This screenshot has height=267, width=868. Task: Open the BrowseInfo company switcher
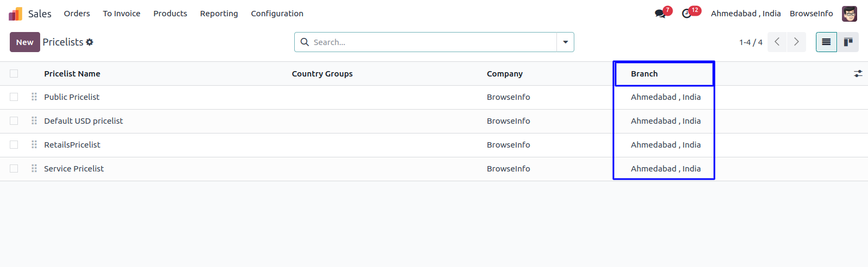[x=811, y=14]
